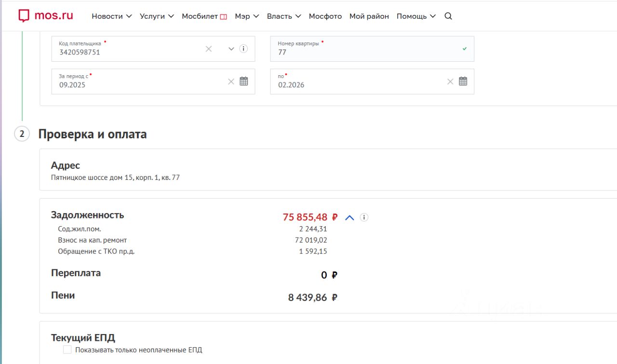Expand the Помощь menu
Viewport: 617px width, 364px height.
click(x=416, y=16)
